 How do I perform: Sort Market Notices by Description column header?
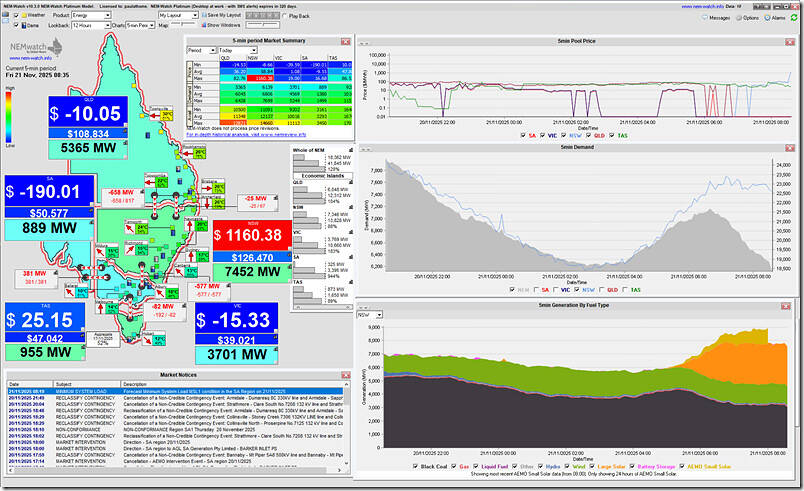coord(232,384)
